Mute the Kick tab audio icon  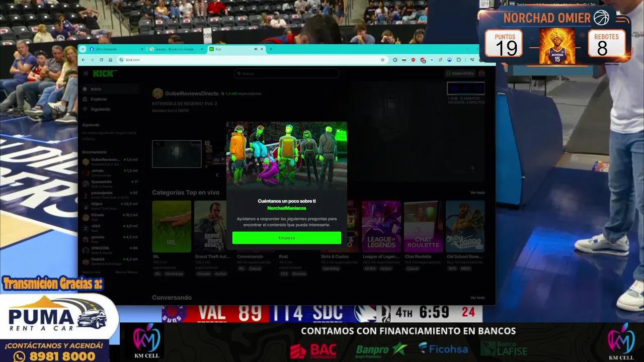[x=256, y=49]
